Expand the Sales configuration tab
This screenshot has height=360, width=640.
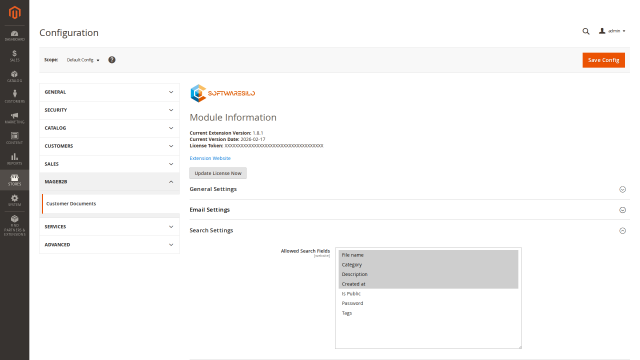(109, 164)
